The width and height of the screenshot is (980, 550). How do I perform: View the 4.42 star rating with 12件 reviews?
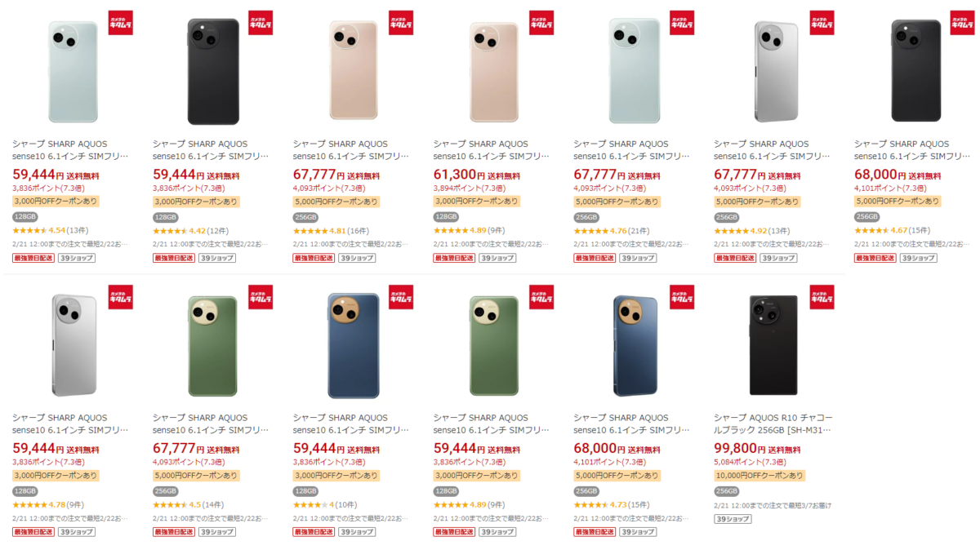[190, 231]
